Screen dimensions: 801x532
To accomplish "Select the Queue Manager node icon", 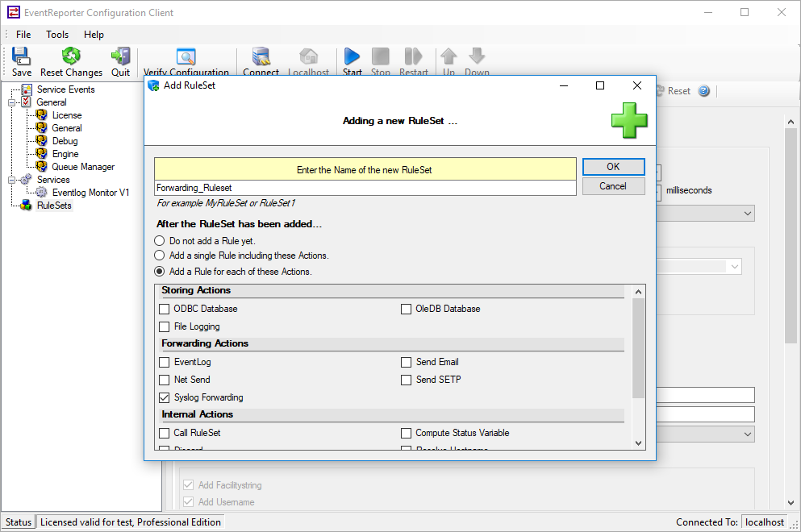I will [41, 166].
